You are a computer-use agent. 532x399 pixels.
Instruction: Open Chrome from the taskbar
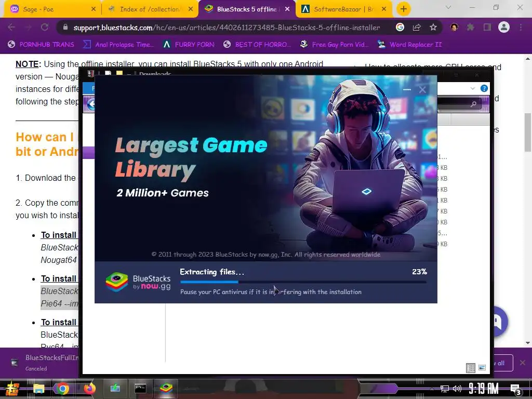point(62,389)
